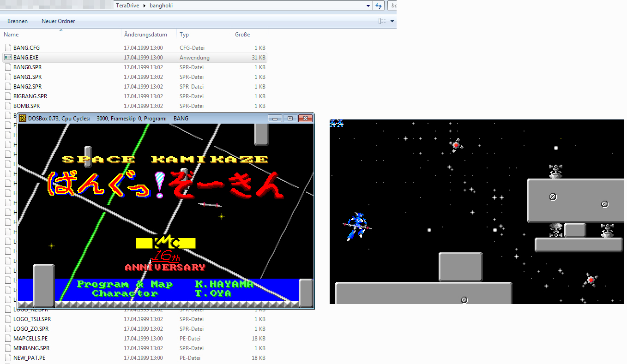Expand the view options dropdown arrow
This screenshot has width=627, height=364.
(392, 21)
